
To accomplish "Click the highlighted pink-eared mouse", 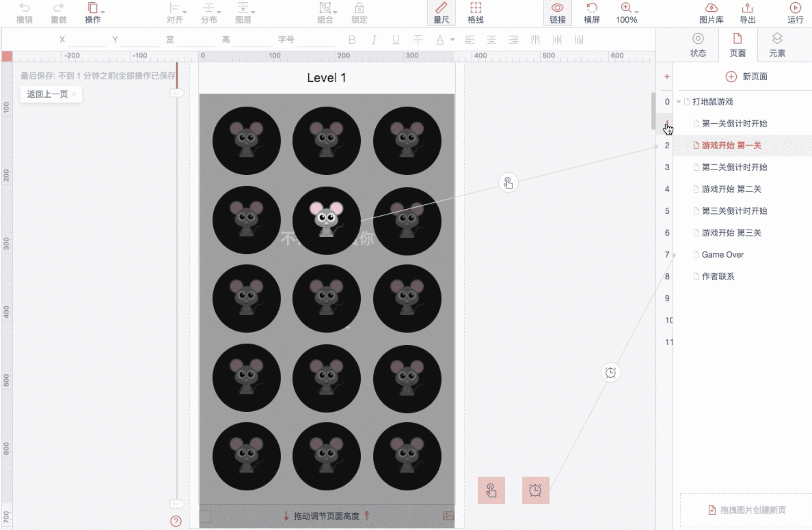I will pos(326,219).
